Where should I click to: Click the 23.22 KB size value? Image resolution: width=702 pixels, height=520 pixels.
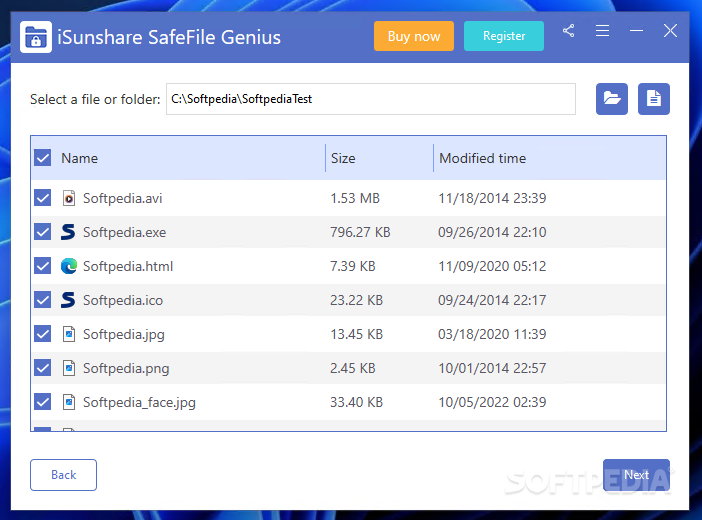(x=356, y=301)
